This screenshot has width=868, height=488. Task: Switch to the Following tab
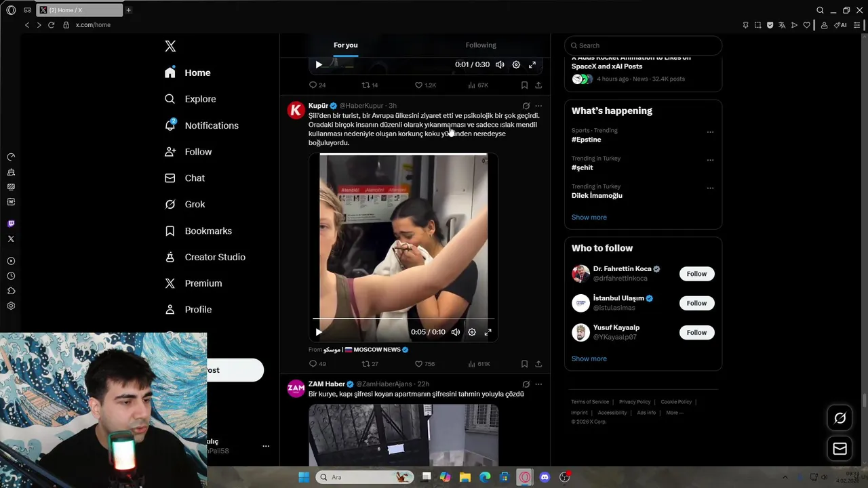[x=481, y=45]
